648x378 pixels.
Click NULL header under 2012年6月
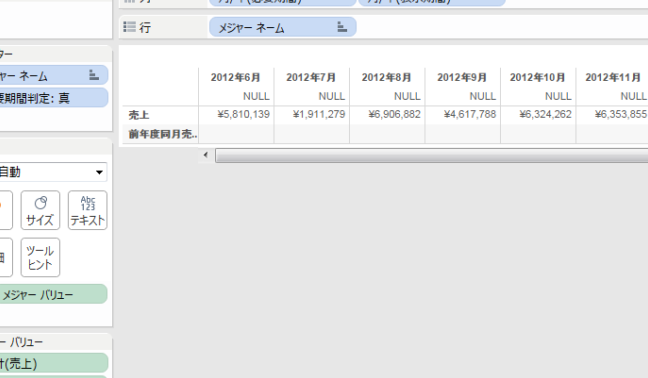[256, 96]
